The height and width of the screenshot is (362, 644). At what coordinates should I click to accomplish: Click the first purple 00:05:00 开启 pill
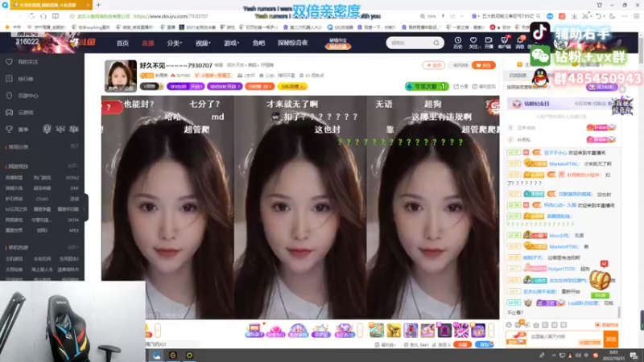tap(186, 87)
